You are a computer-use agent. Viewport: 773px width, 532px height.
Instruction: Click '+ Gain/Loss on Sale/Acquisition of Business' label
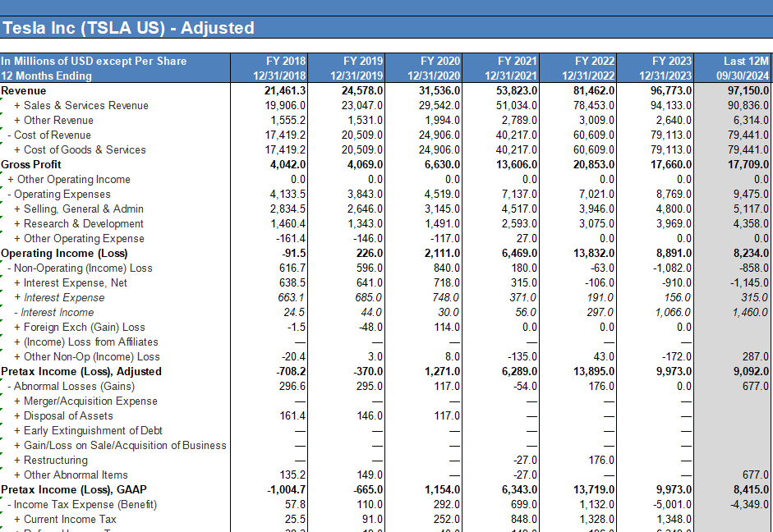pos(120,445)
